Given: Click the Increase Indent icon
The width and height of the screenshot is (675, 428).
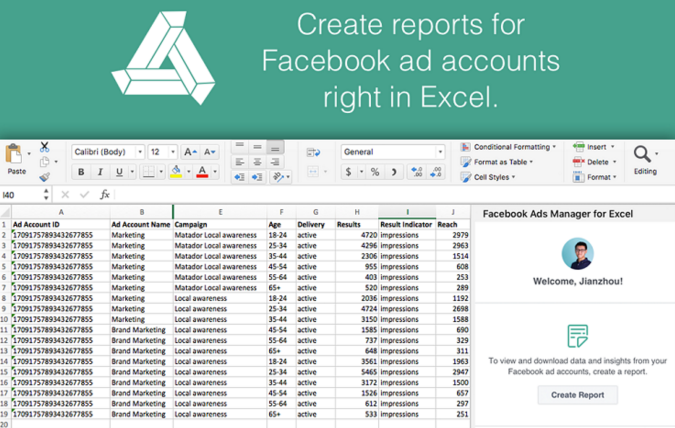Looking at the screenshot, I should pyautogui.click(x=257, y=177).
